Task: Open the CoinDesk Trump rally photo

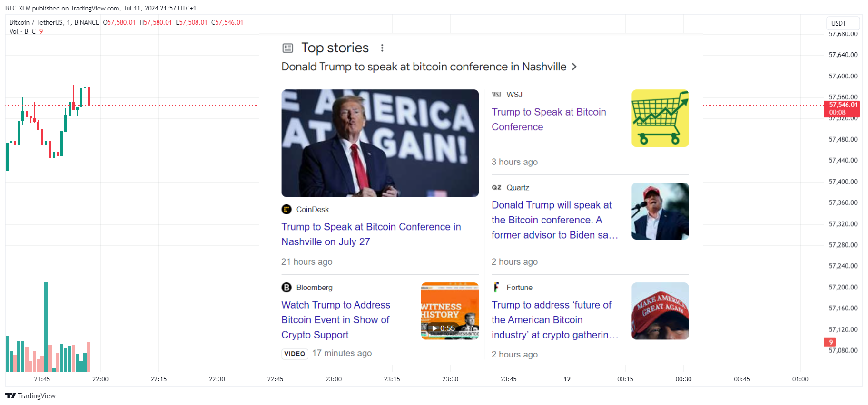Action: click(x=380, y=143)
